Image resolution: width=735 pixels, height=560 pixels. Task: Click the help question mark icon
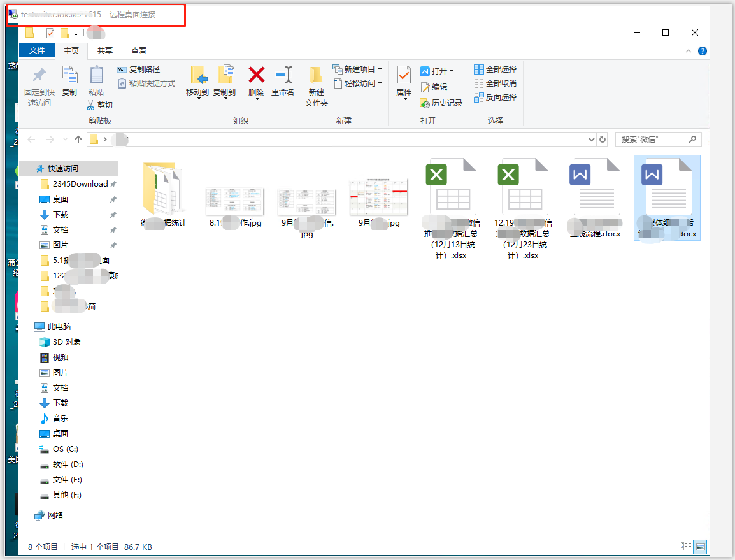(x=702, y=51)
